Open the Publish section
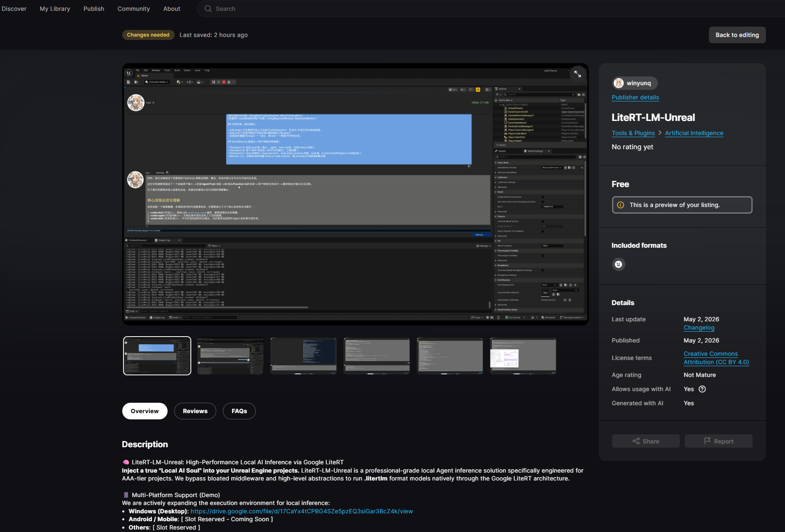This screenshot has height=532, width=785. pos(94,9)
